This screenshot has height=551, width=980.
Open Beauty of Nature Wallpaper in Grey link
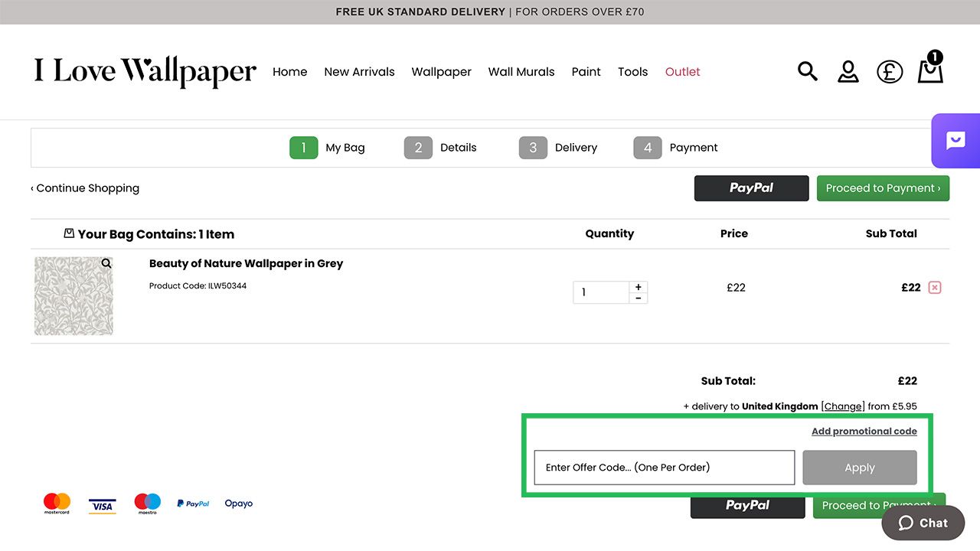[x=246, y=263]
